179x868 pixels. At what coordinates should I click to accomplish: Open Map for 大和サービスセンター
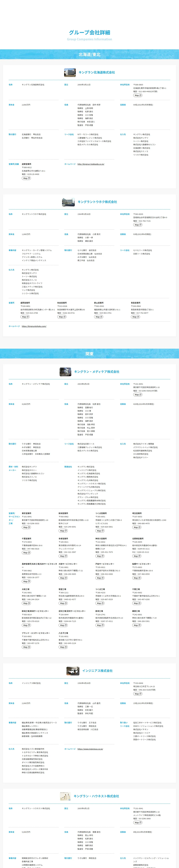click(63, 578)
